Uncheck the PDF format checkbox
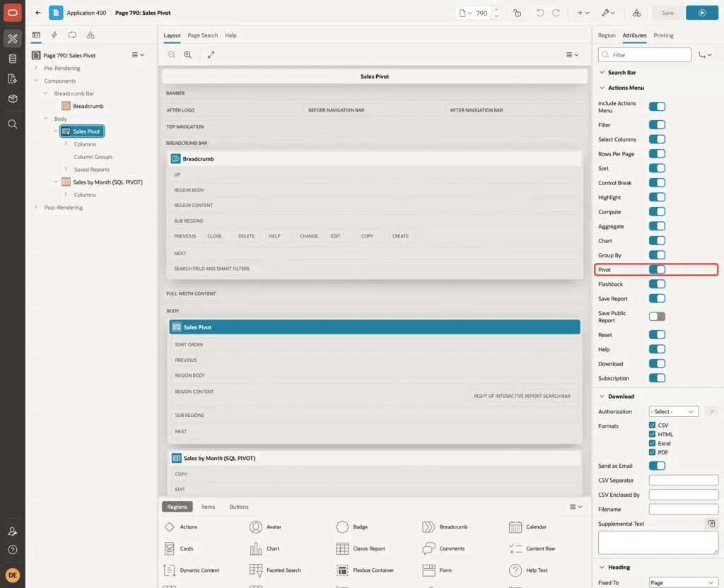Viewport: 724px width, 588px height. coord(652,452)
